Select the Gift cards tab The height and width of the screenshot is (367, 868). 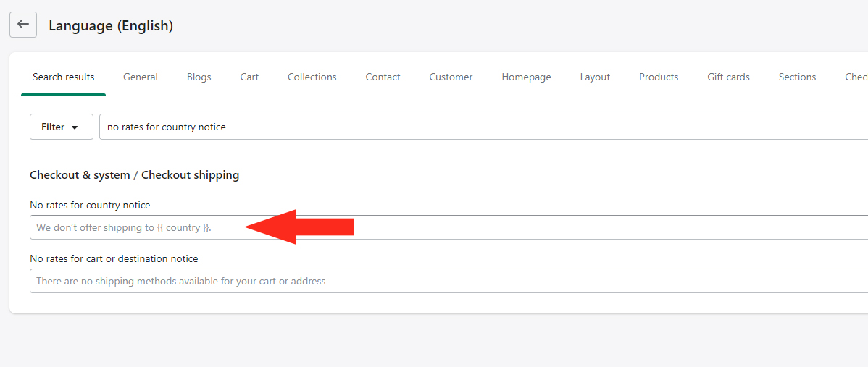point(728,77)
